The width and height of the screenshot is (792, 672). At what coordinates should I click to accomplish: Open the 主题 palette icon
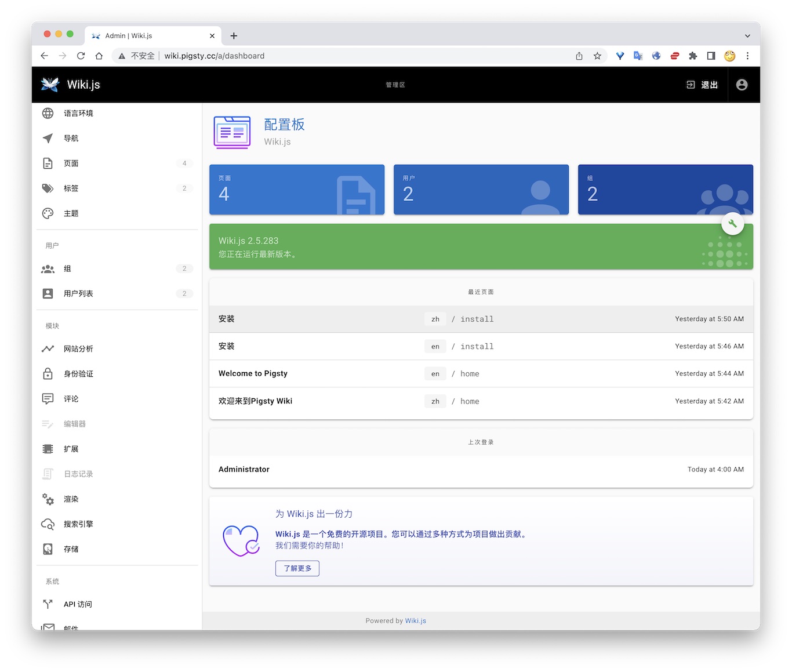48,213
